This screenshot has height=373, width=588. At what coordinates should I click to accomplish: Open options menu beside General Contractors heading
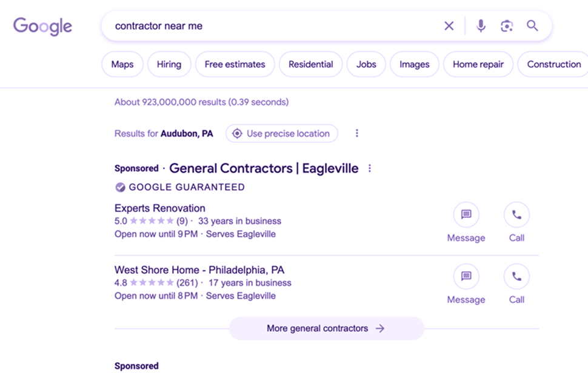pos(370,168)
